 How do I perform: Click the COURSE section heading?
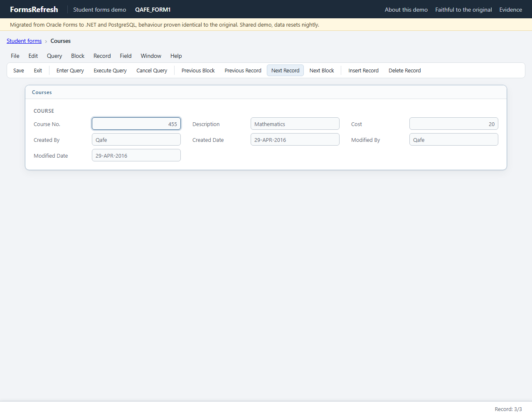tap(44, 111)
